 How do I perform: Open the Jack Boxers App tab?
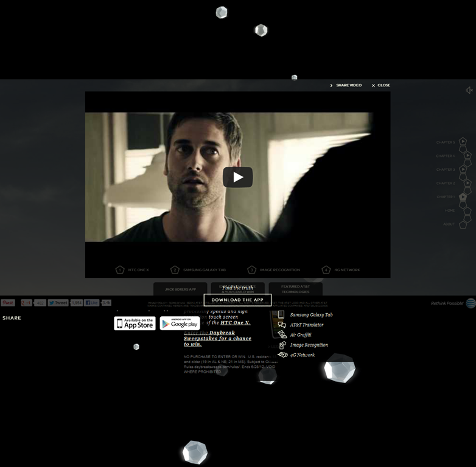pos(180,289)
